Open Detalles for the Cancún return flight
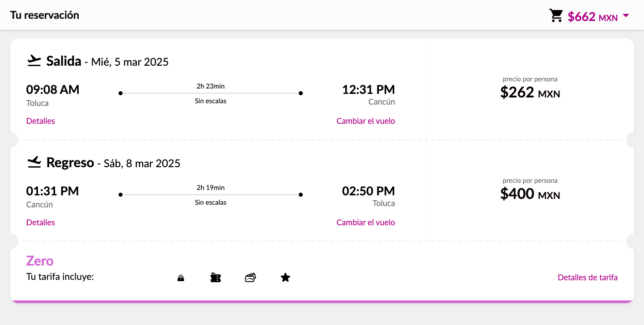 tap(41, 222)
